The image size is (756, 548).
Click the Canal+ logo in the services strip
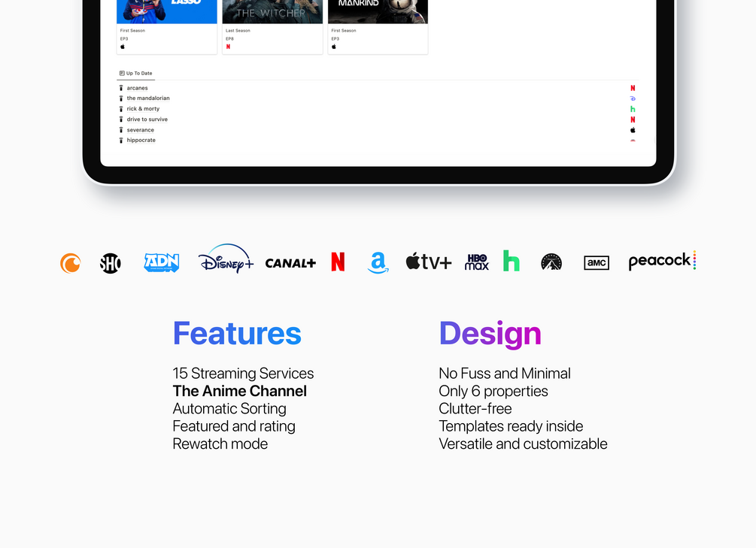(x=290, y=263)
